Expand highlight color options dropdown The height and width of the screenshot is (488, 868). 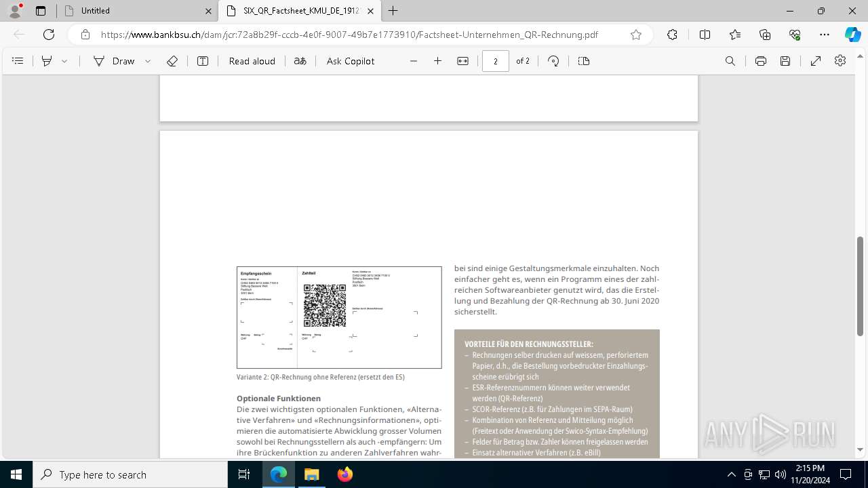click(64, 61)
